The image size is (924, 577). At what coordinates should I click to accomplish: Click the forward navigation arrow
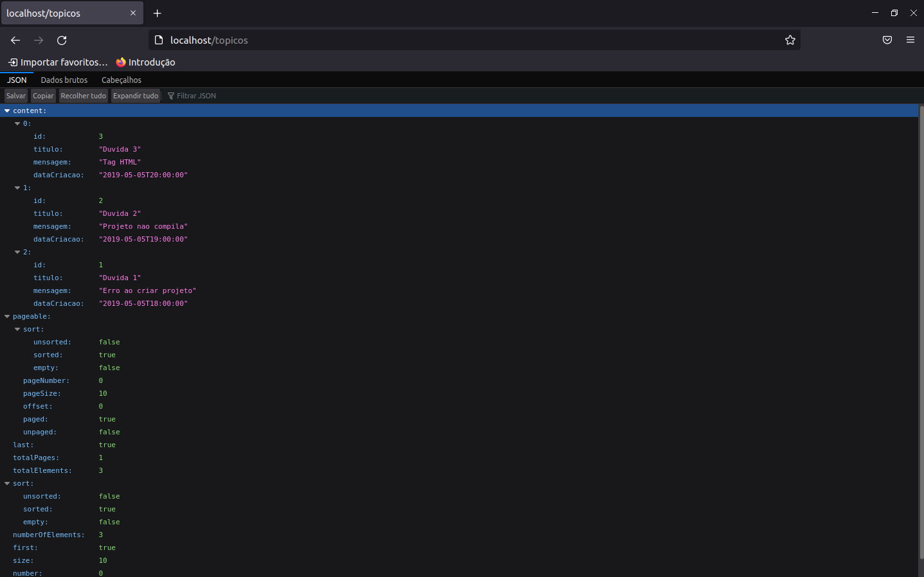coord(39,40)
